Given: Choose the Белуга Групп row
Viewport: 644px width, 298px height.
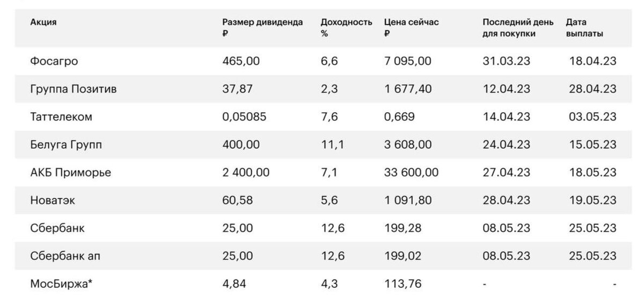Looking at the screenshot, I should 322,145.
